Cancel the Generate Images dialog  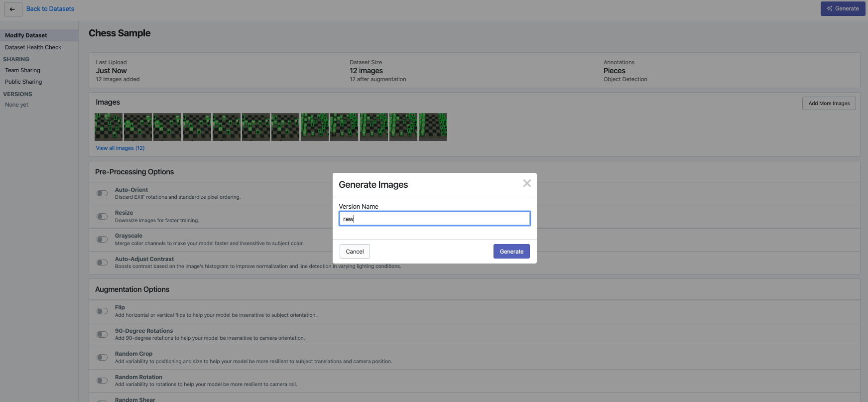click(355, 252)
